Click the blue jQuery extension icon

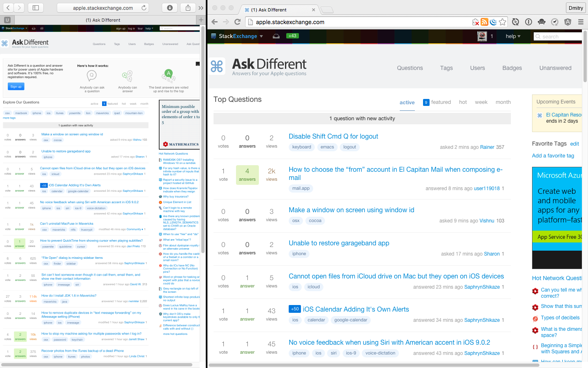tap(493, 22)
